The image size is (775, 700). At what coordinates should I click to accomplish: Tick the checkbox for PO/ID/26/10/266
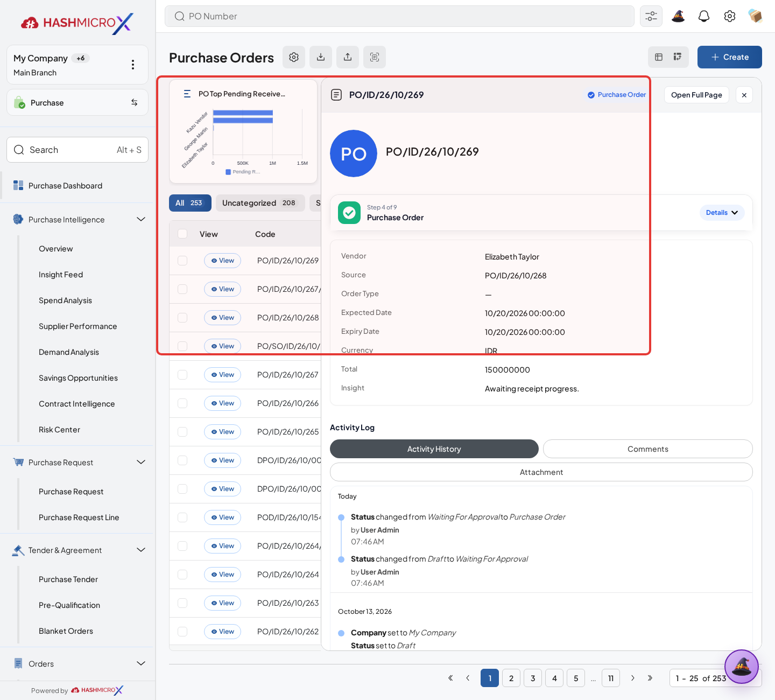182,403
